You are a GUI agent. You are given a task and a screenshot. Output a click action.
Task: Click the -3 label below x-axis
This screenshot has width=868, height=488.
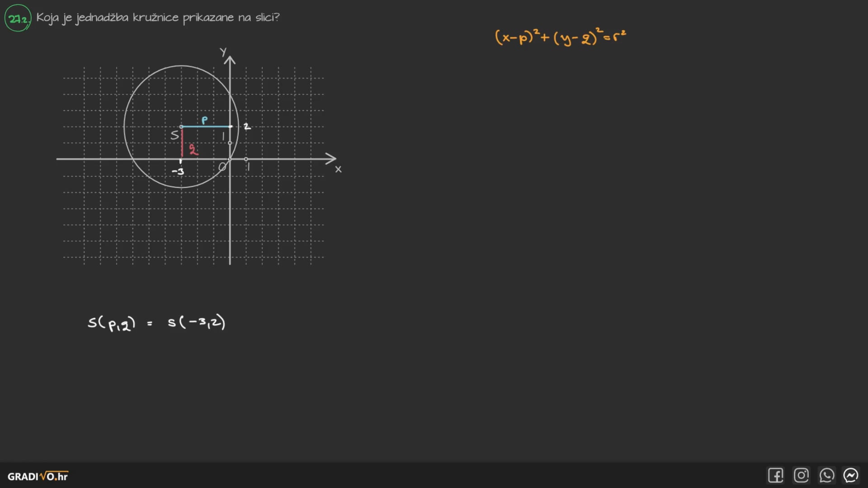tap(178, 172)
